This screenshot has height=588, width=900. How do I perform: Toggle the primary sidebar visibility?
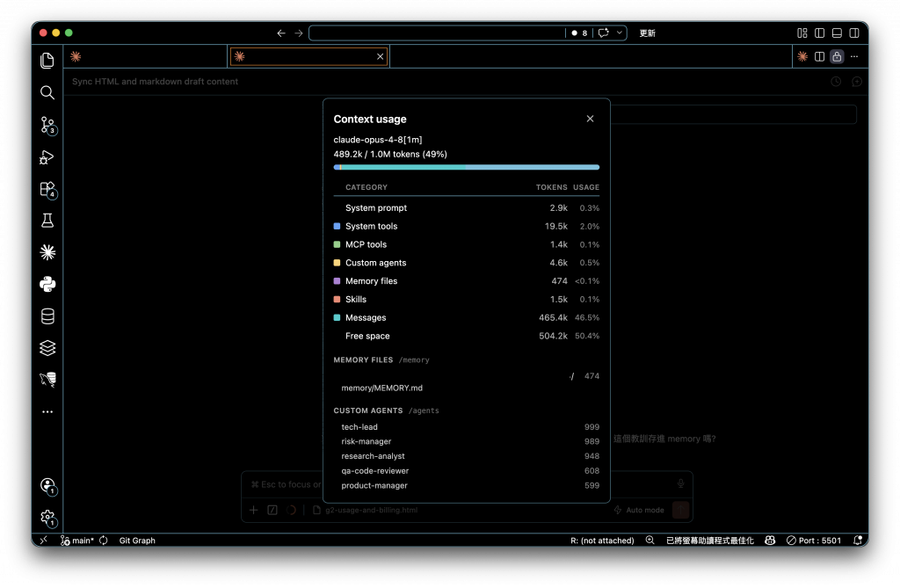[x=820, y=33]
